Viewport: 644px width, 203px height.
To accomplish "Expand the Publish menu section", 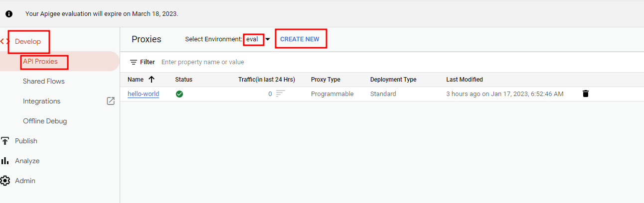I will point(26,141).
